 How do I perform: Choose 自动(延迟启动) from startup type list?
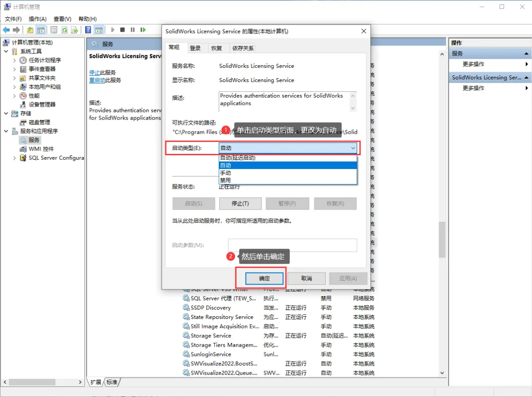(x=288, y=157)
